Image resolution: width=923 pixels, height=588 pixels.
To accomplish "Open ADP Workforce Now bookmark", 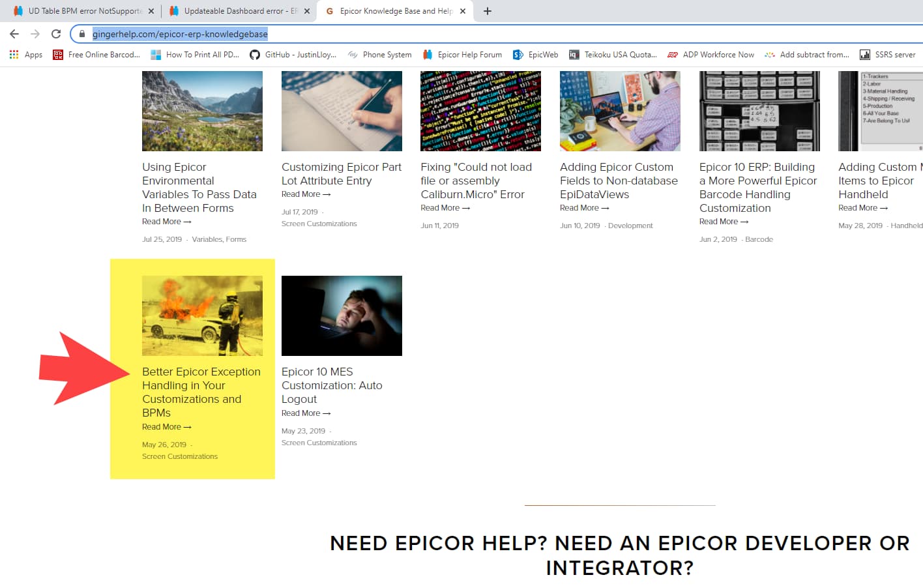I will pyautogui.click(x=711, y=55).
